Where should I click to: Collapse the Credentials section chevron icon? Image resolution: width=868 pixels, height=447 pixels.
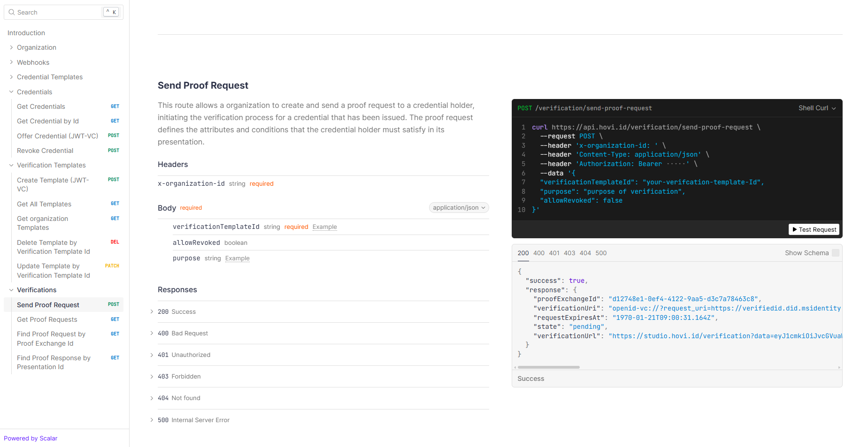click(x=11, y=92)
